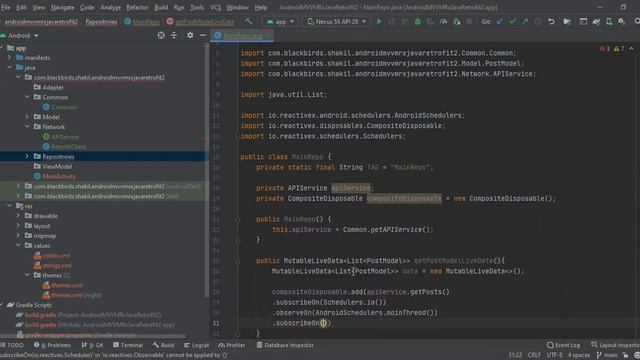640x360 pixels.
Task: Open the Android project view dropdown
Action: 20,36
